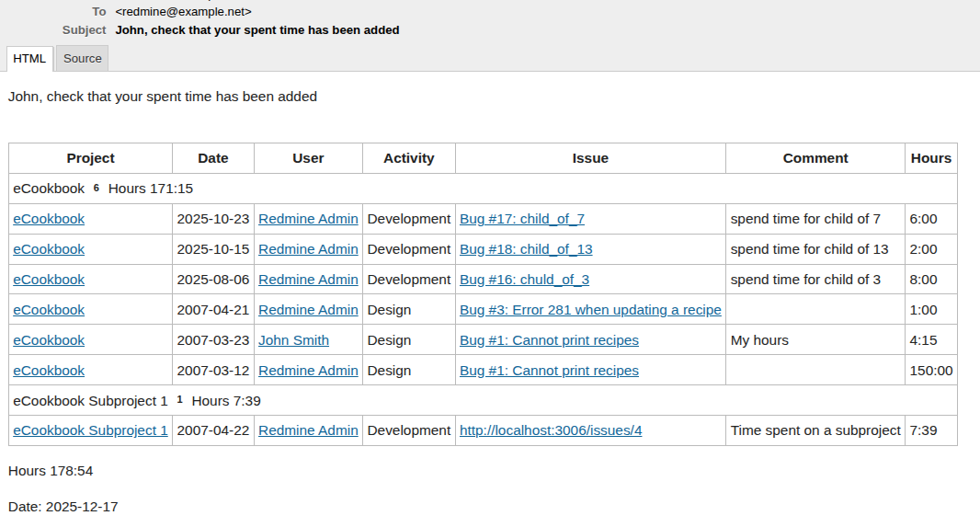Select the HTML tab

pos(29,59)
